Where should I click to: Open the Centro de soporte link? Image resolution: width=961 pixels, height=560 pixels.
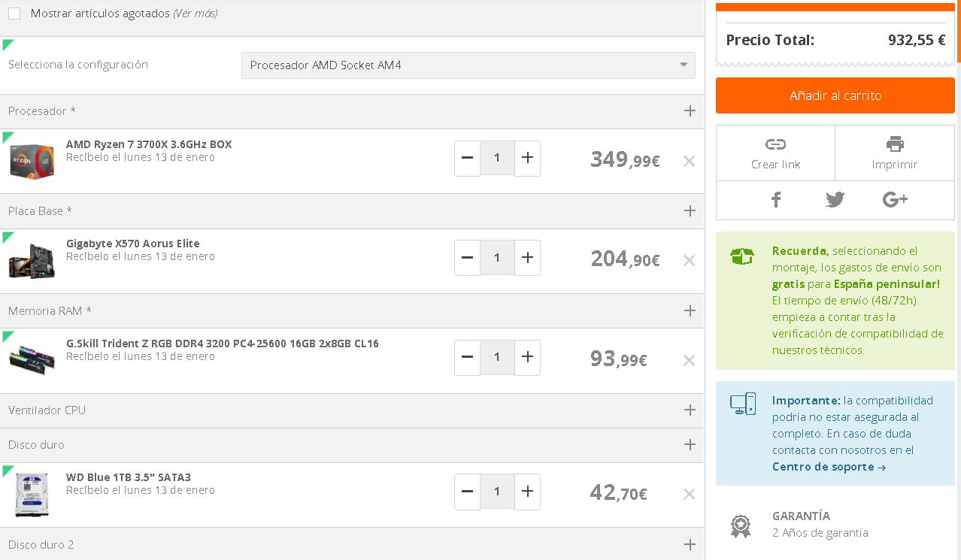[829, 467]
